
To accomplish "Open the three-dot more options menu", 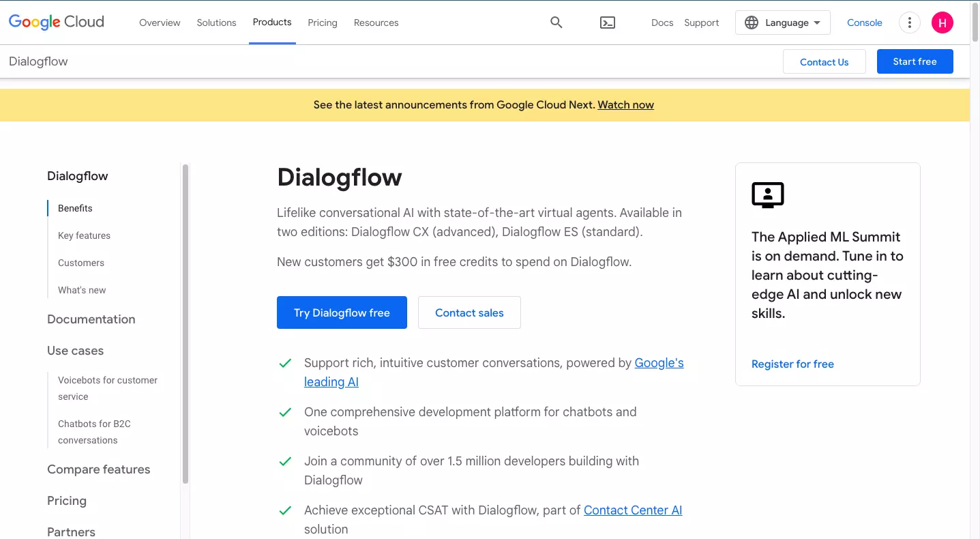I will point(909,23).
